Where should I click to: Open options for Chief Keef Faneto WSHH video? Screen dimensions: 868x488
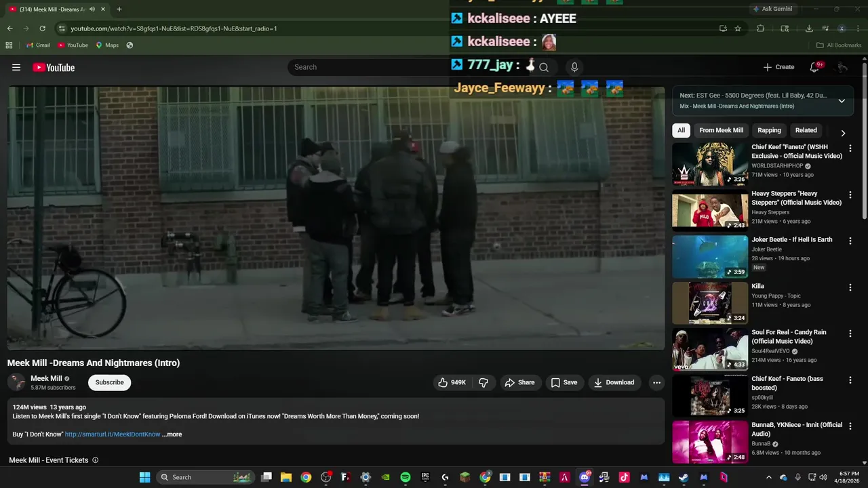coord(850,148)
